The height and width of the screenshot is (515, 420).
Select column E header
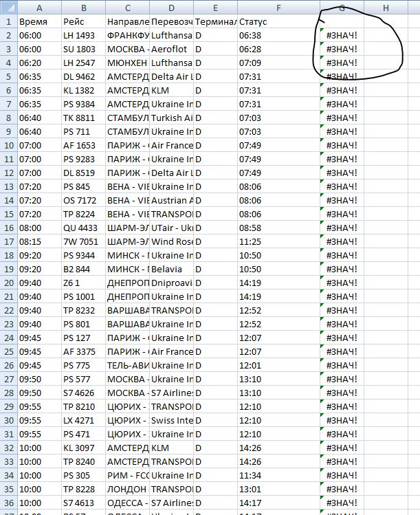(215, 8)
